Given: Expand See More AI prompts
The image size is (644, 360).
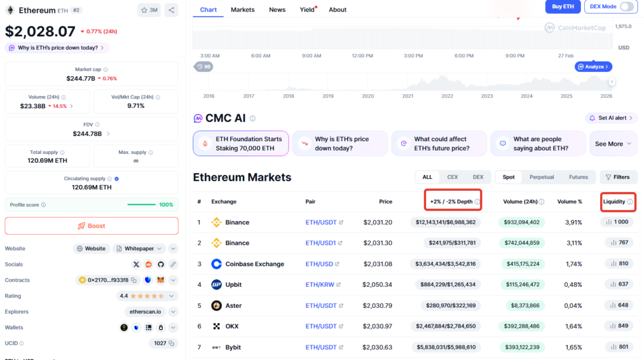Looking at the screenshot, I should [x=613, y=143].
